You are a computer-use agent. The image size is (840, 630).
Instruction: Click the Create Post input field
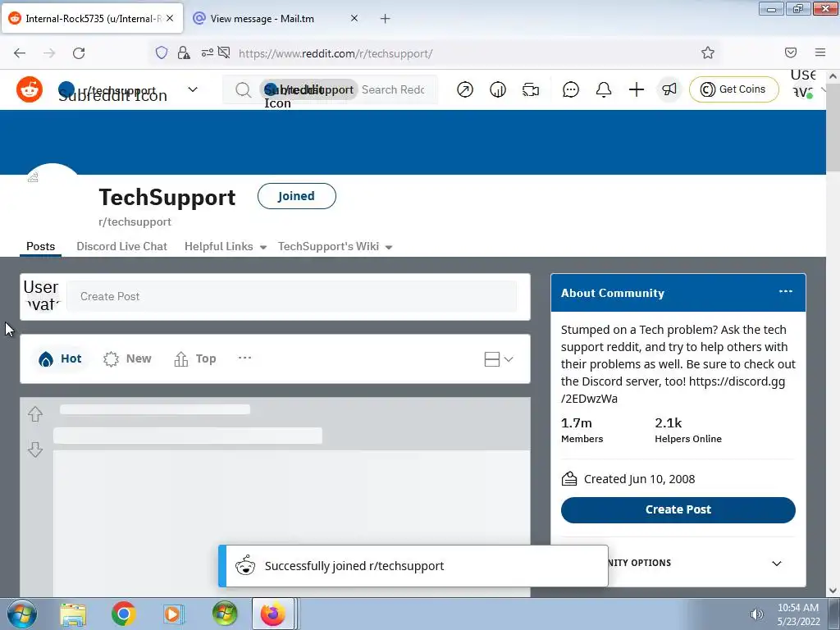292,296
